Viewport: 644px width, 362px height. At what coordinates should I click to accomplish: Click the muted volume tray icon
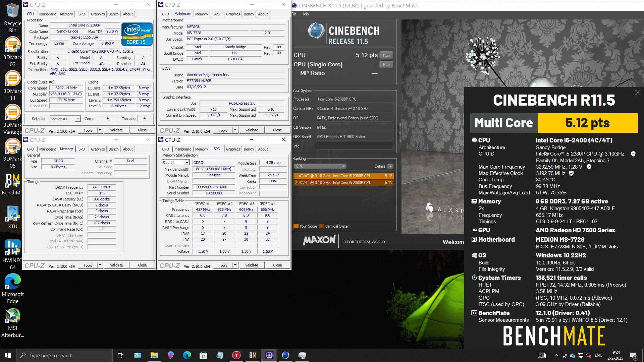pyautogui.click(x=589, y=355)
